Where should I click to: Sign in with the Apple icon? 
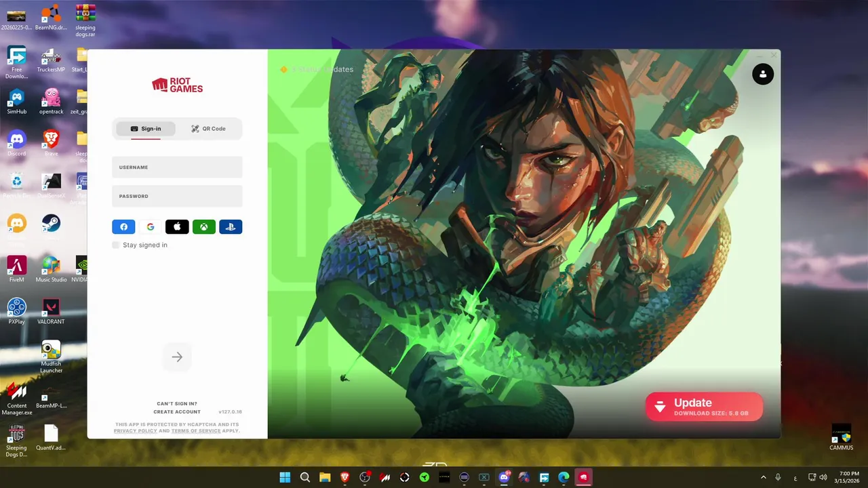coord(177,227)
